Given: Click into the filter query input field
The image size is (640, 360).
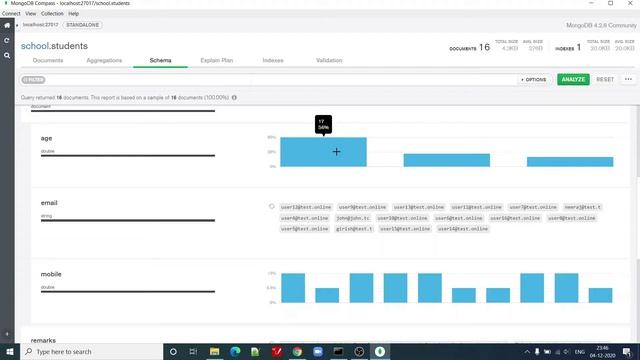Looking at the screenshot, I should (x=280, y=80).
